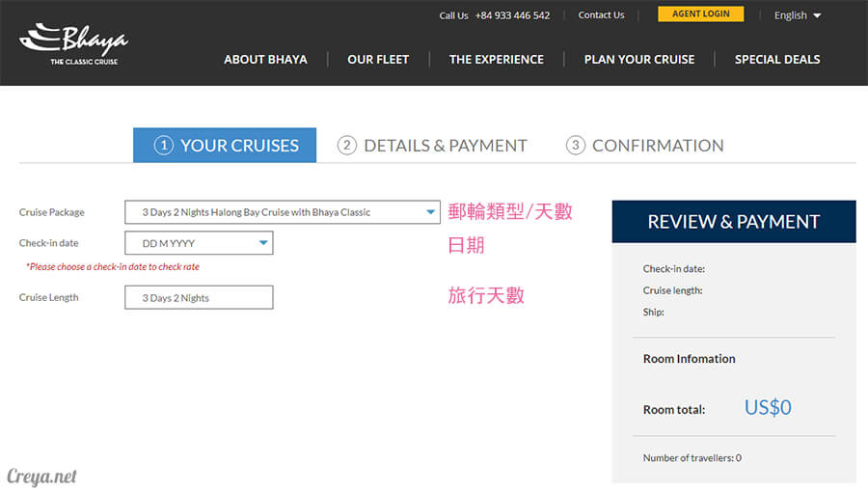
Task: Open the OUR FLEET menu
Action: [x=378, y=59]
